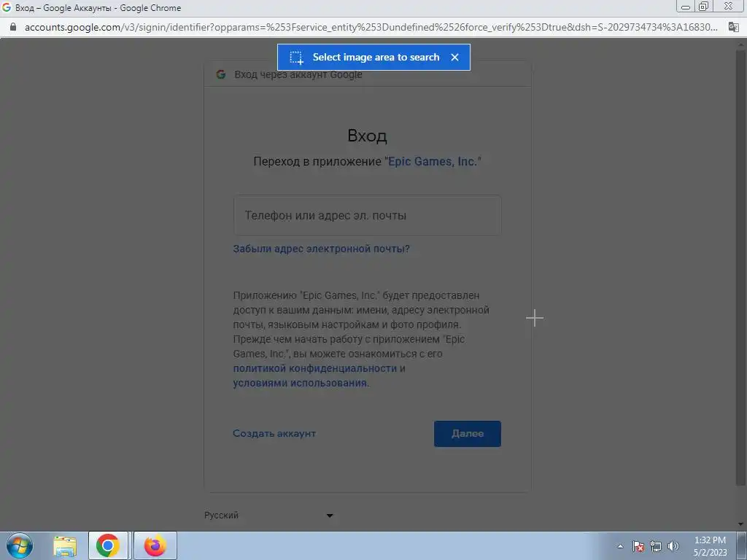Open Windows Explorer from taskbar

pyautogui.click(x=65, y=545)
